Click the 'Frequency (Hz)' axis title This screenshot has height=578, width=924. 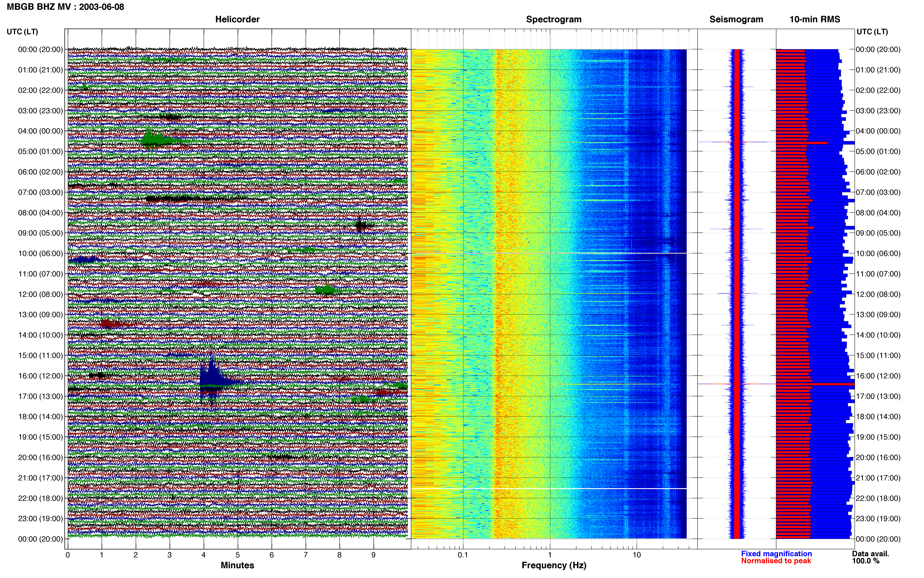[554, 565]
